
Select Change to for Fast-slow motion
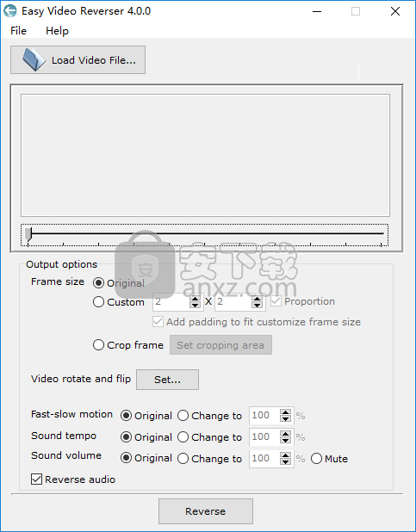183,416
